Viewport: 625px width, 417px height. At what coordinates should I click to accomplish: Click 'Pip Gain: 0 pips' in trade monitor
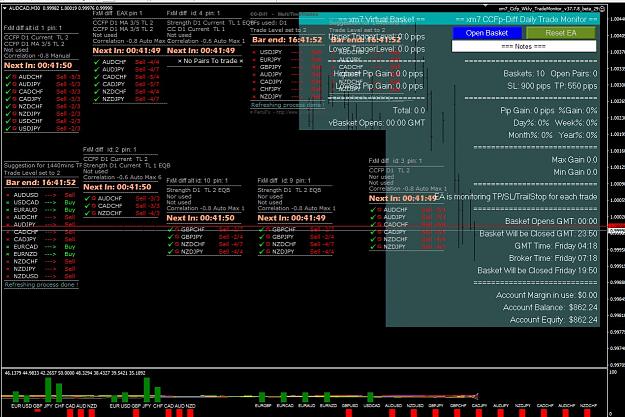click(x=527, y=110)
